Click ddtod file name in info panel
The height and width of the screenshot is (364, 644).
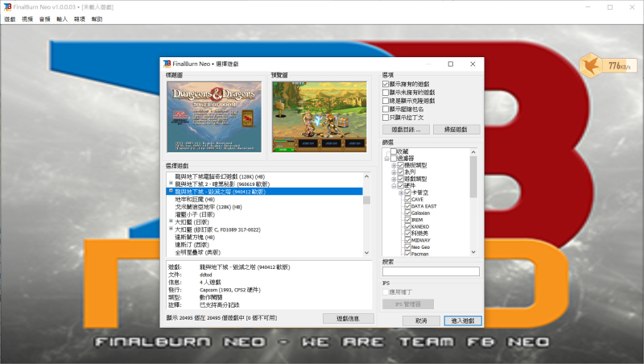click(x=206, y=275)
